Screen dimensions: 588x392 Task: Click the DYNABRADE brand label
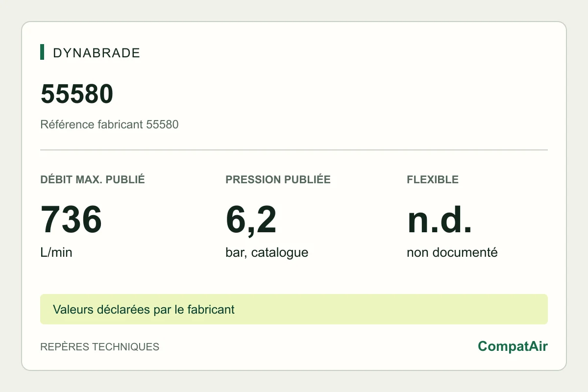point(97,53)
